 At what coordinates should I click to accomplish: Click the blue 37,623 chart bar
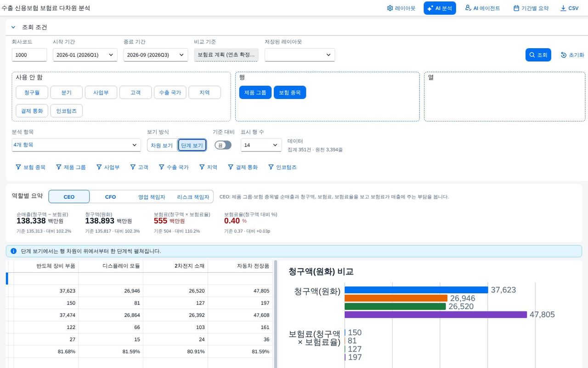[416, 290]
